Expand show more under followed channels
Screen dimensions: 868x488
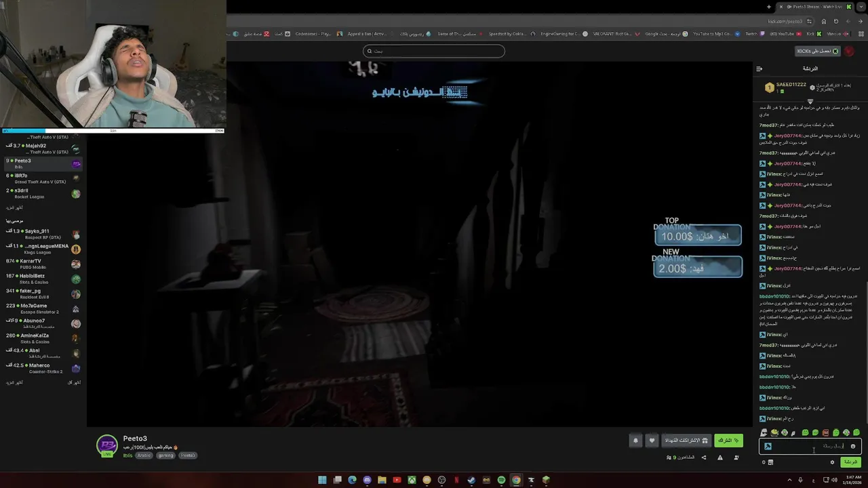pyautogui.click(x=14, y=207)
